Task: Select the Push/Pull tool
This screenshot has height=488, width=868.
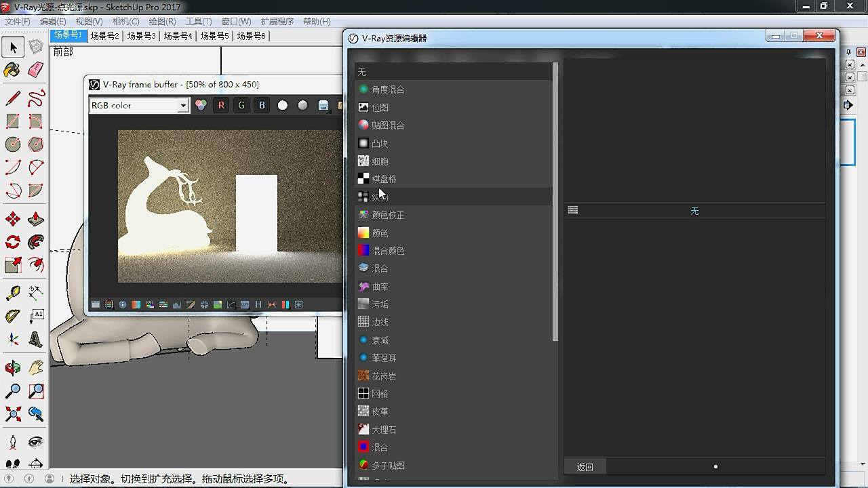Action: coord(36,219)
